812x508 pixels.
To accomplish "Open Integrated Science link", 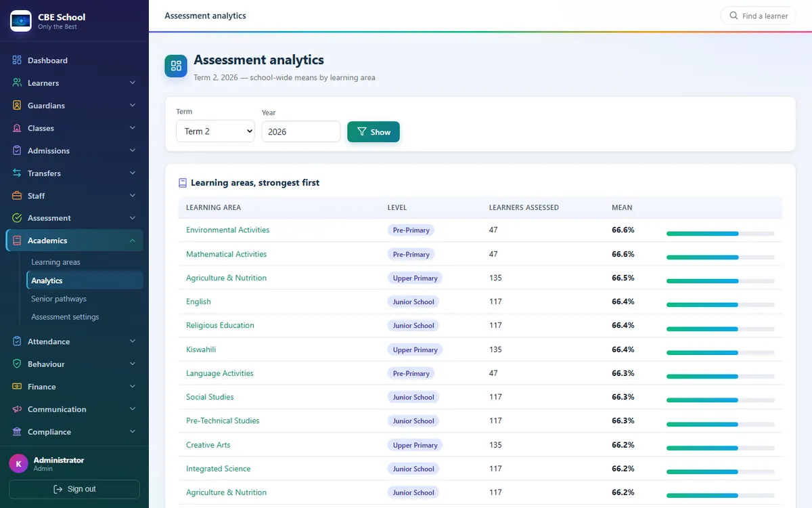I will (218, 469).
